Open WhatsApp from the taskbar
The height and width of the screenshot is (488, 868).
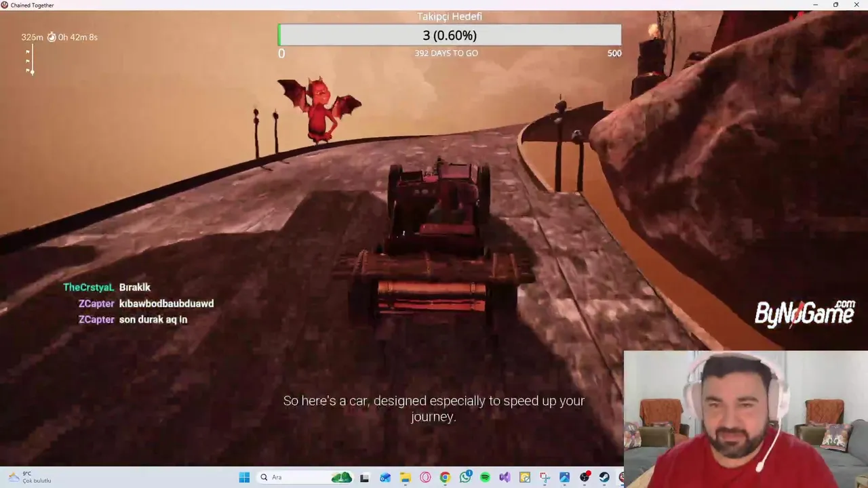[x=465, y=477]
